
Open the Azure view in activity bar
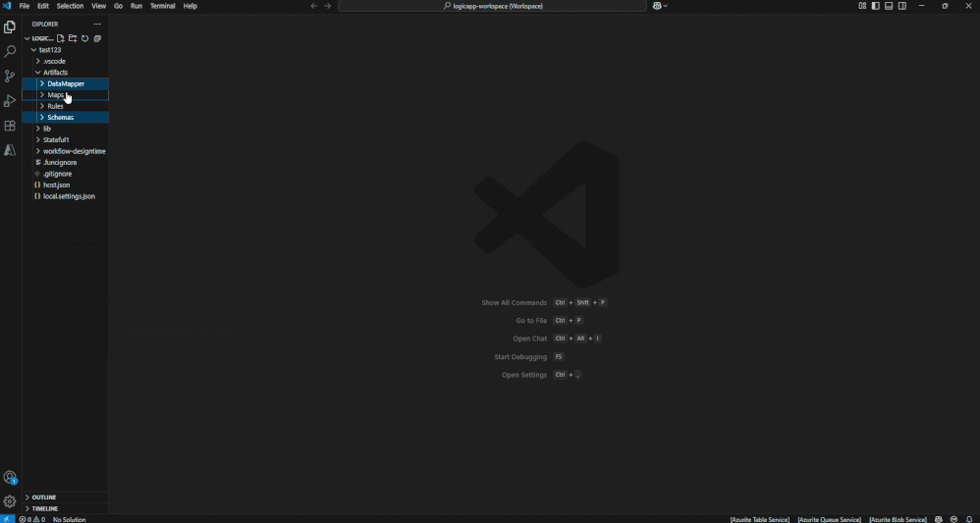[10, 150]
